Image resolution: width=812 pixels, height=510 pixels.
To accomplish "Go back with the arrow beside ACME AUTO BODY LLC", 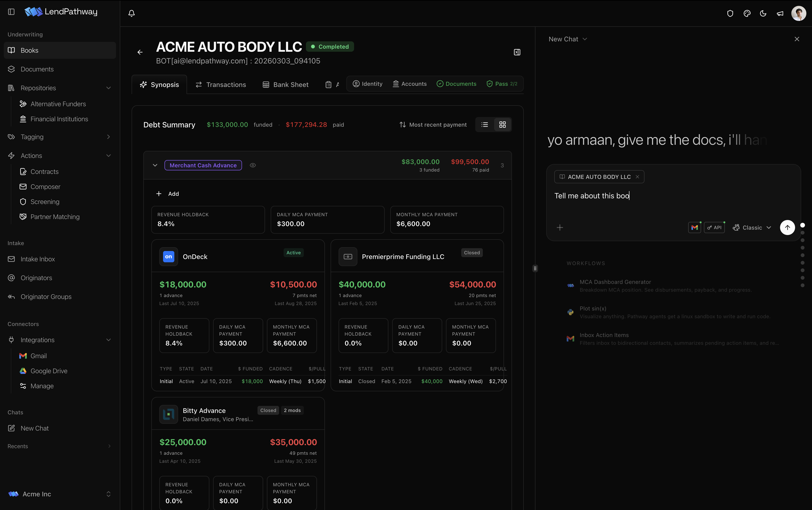I will (x=140, y=52).
